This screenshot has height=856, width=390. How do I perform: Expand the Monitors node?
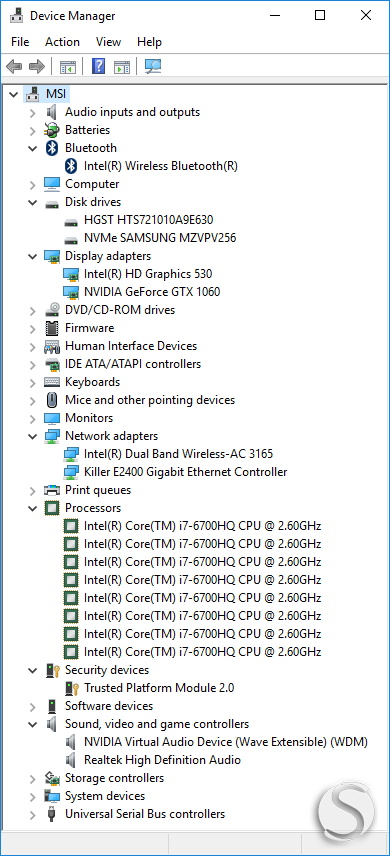pyautogui.click(x=33, y=419)
